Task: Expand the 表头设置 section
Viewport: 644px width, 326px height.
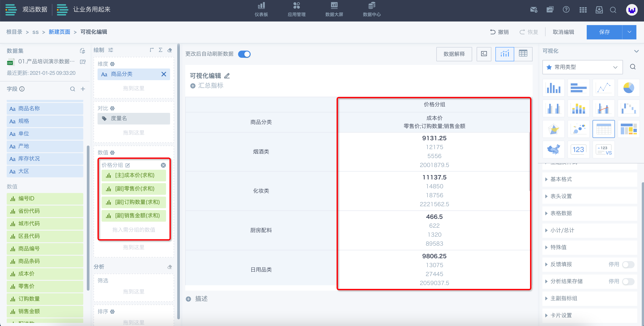Action: click(561, 196)
